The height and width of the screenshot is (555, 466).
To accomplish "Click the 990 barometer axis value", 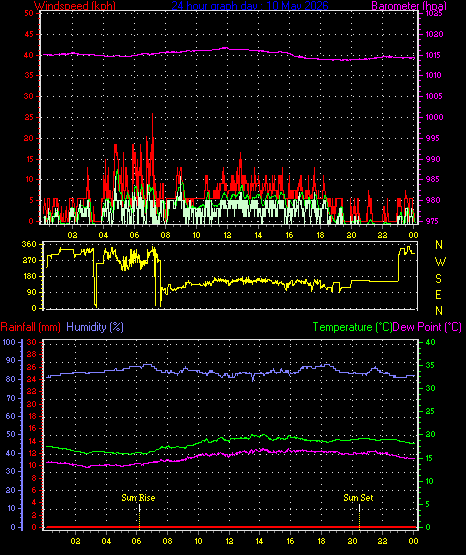I will pos(433,159).
